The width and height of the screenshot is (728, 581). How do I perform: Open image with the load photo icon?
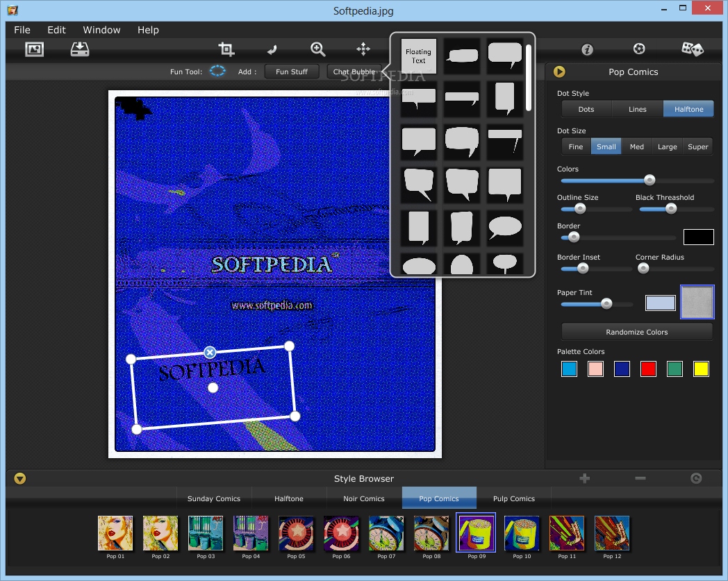pyautogui.click(x=34, y=49)
